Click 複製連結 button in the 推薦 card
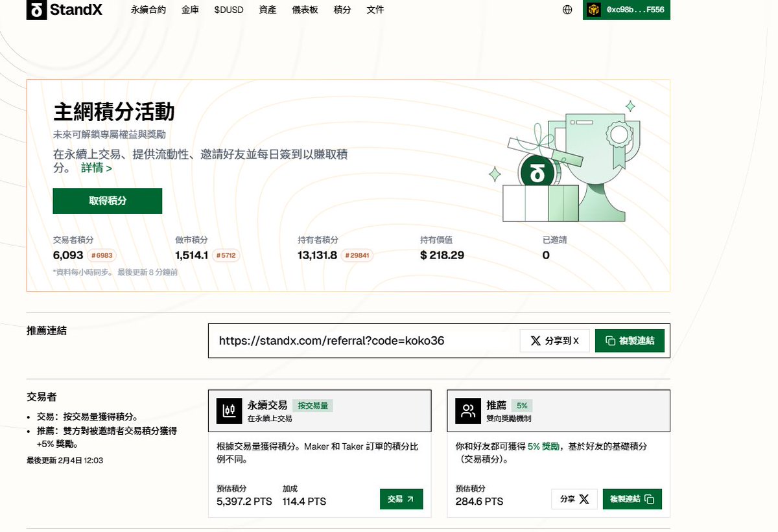The height and width of the screenshot is (532, 778). click(632, 499)
